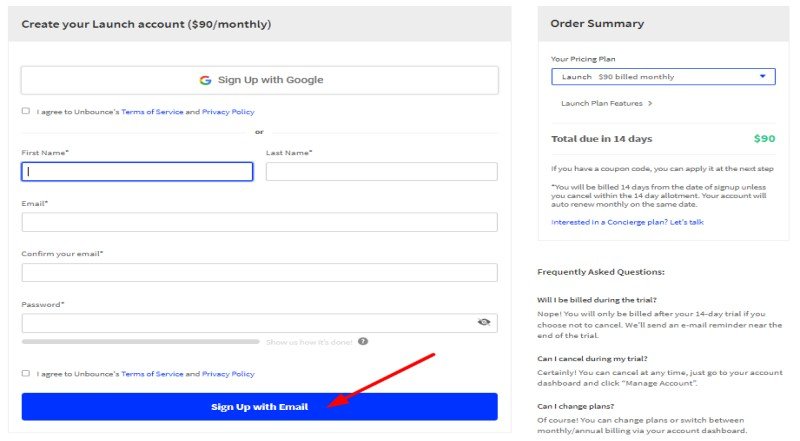Viewport: 800px width, 441px height.
Task: Open the Your Pricing Plan dropdown
Action: click(x=663, y=77)
